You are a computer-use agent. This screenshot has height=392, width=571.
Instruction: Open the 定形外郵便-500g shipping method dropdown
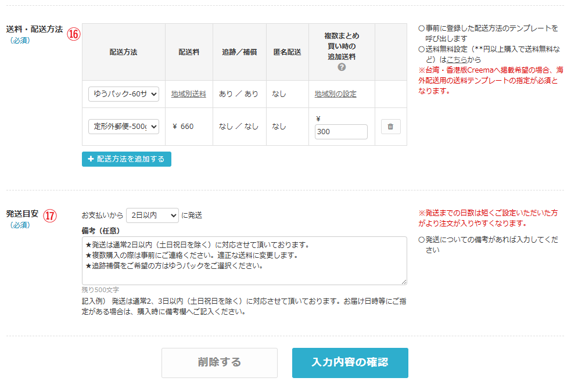[x=124, y=127]
